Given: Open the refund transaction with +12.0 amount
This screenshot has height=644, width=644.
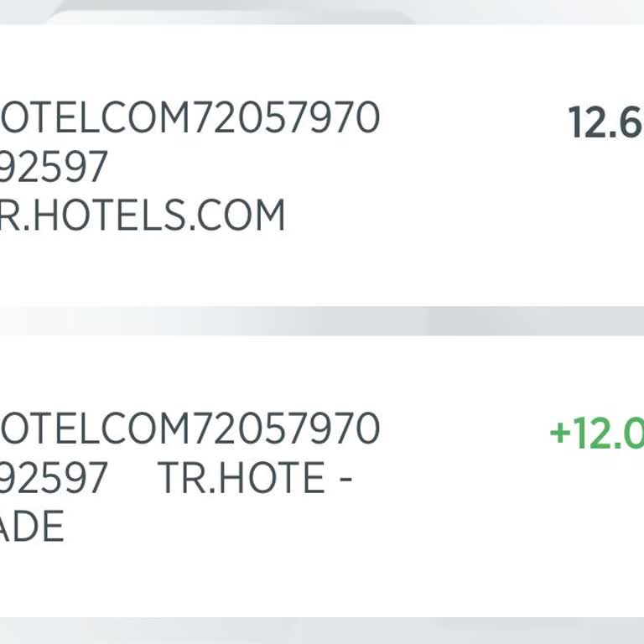Looking at the screenshot, I should 322,475.
